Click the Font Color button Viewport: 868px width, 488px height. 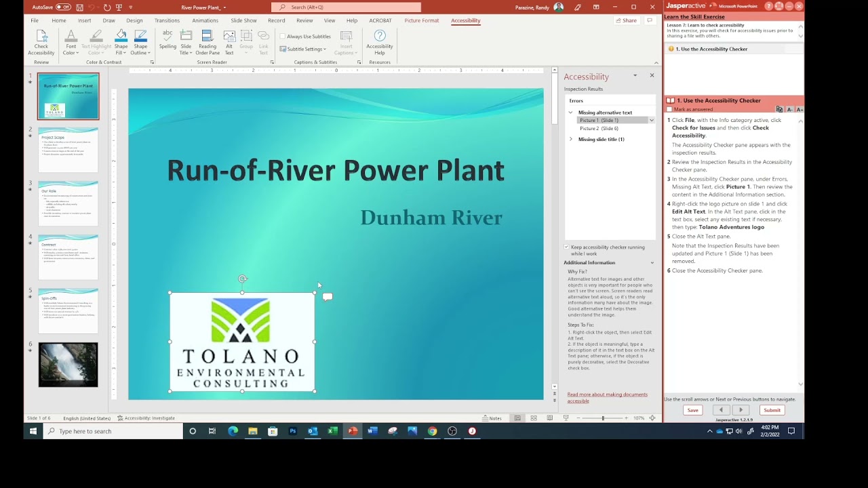pyautogui.click(x=71, y=43)
